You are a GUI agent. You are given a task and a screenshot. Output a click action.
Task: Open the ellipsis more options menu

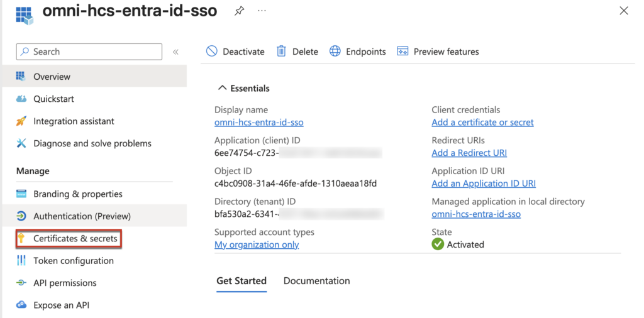pyautogui.click(x=262, y=11)
